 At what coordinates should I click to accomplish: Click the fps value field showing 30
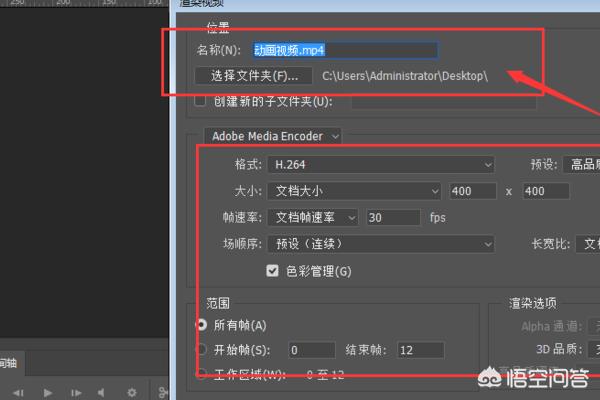393,217
